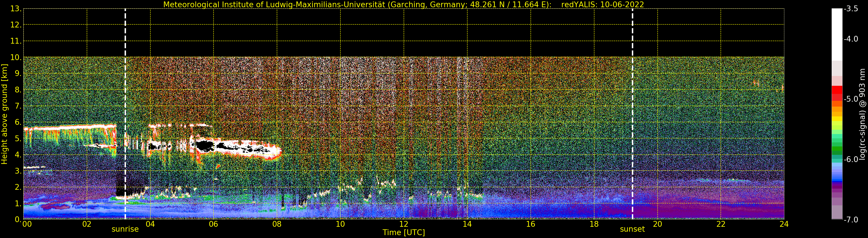Select the '12' time axis tick label
Image resolution: width=868 pixels, height=238 pixels.
404,224
